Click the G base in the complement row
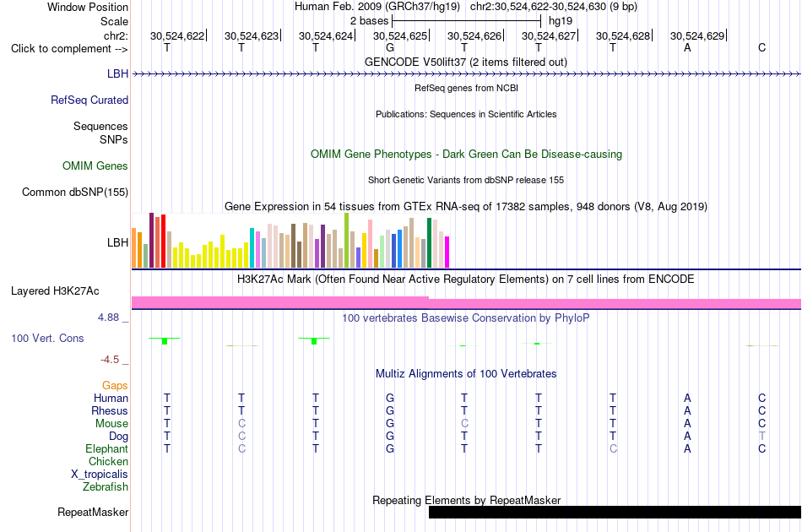 pos(390,47)
